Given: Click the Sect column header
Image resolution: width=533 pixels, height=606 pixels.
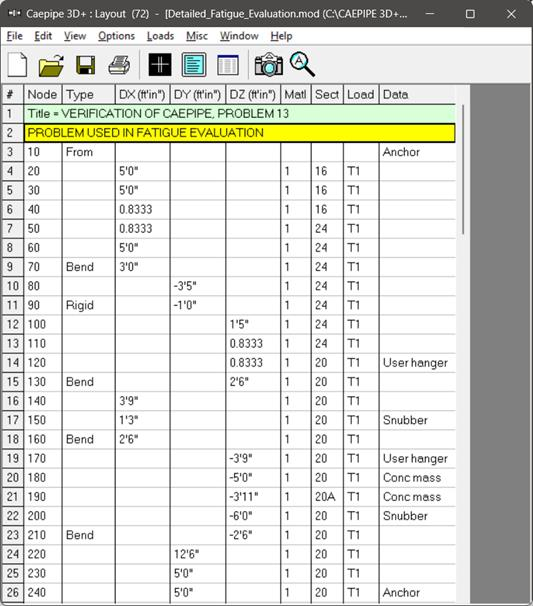Looking at the screenshot, I should point(327,94).
